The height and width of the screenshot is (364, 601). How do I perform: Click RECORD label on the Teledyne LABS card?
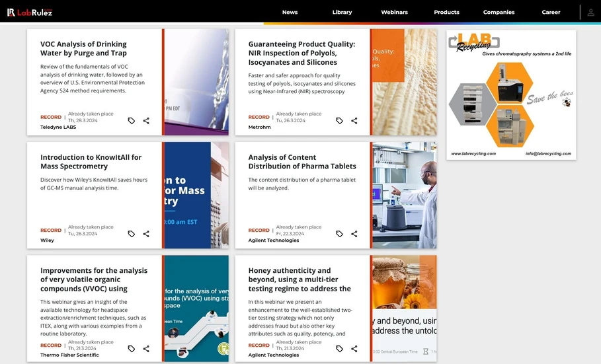(x=51, y=117)
